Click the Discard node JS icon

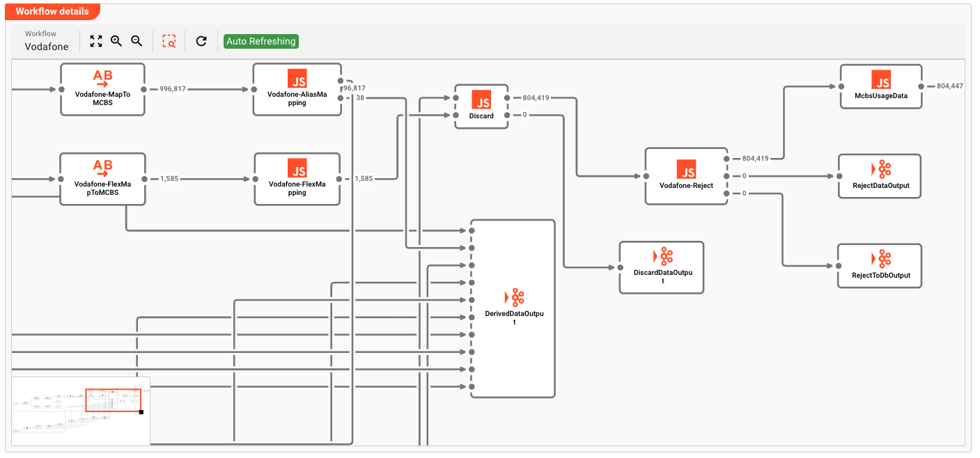[x=481, y=100]
